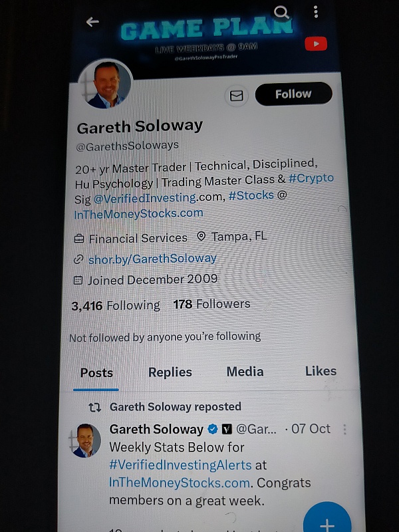Tap the verified badge on reposted tweet
399x532 pixels.
[212, 429]
